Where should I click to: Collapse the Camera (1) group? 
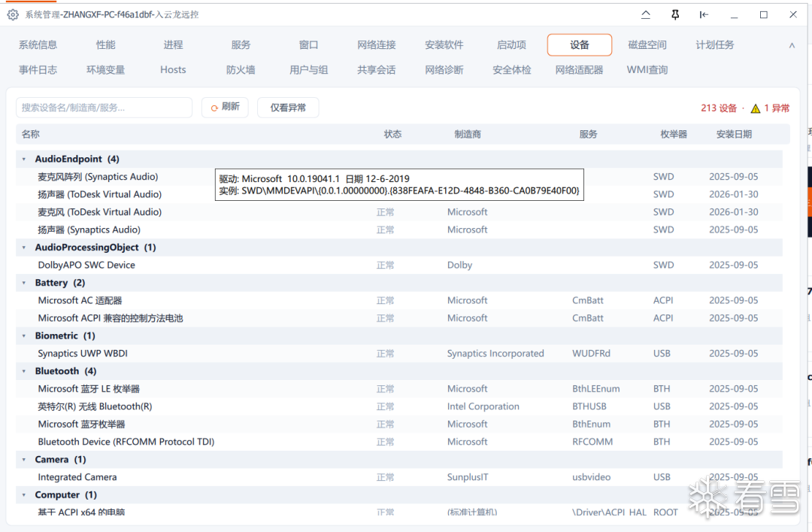(x=24, y=460)
